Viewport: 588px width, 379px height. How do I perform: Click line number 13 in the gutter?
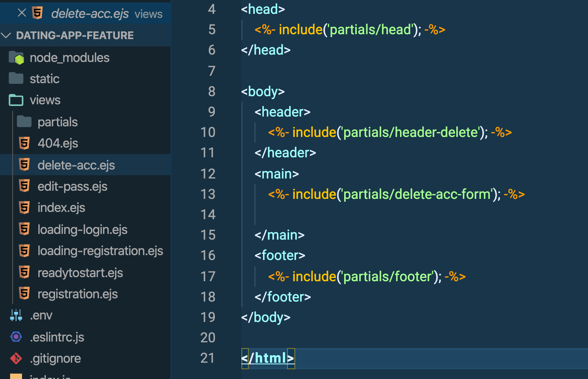(208, 194)
